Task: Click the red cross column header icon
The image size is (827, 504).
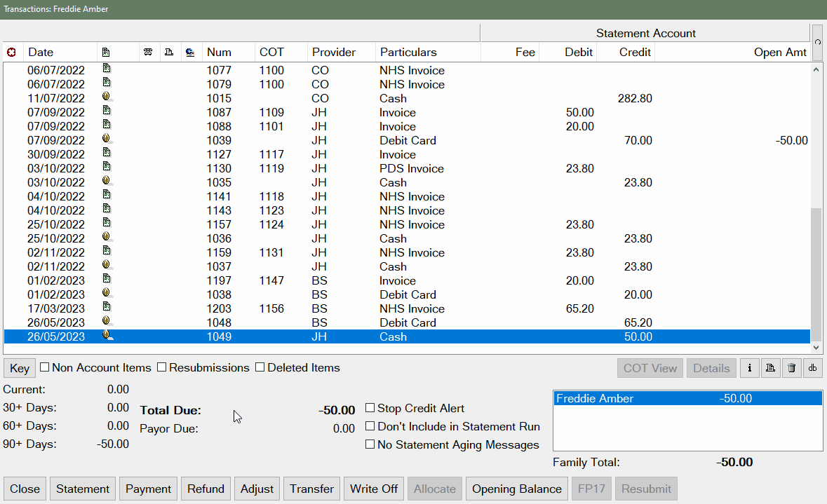Action: click(11, 52)
